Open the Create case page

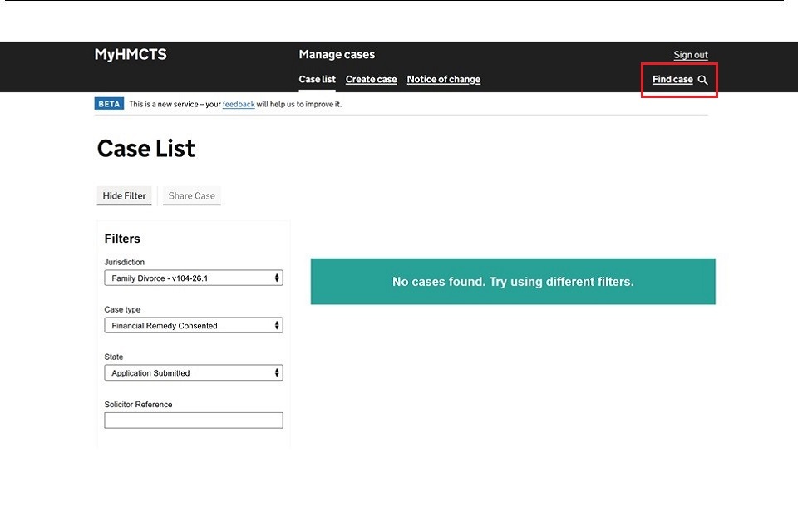click(371, 80)
